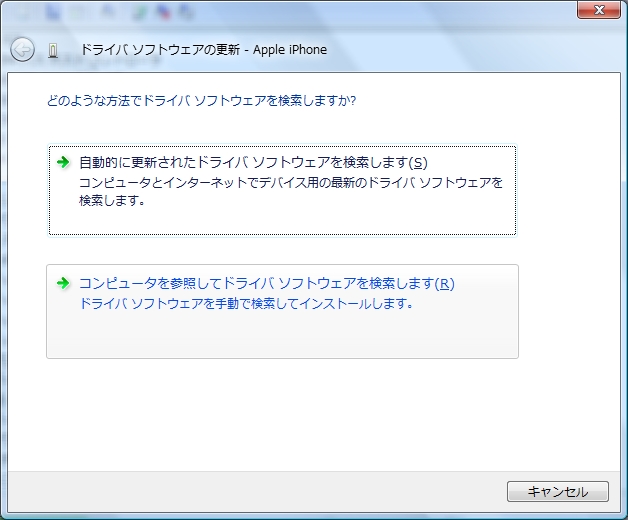Click the window title ドライバ ソフトウェアの更新 - Apple iPhone

204,50
